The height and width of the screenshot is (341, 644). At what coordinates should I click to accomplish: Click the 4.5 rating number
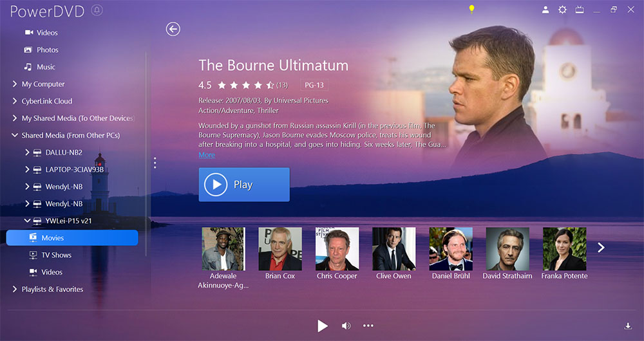click(205, 85)
